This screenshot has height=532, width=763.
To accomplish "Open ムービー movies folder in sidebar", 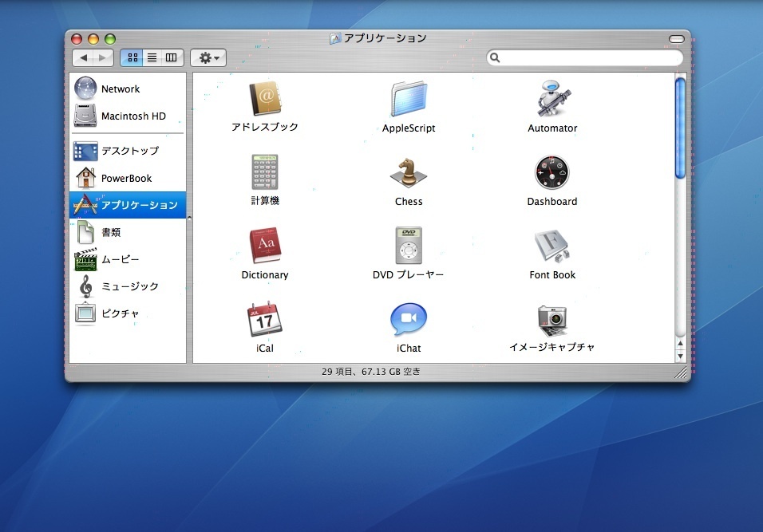I will click(x=128, y=259).
